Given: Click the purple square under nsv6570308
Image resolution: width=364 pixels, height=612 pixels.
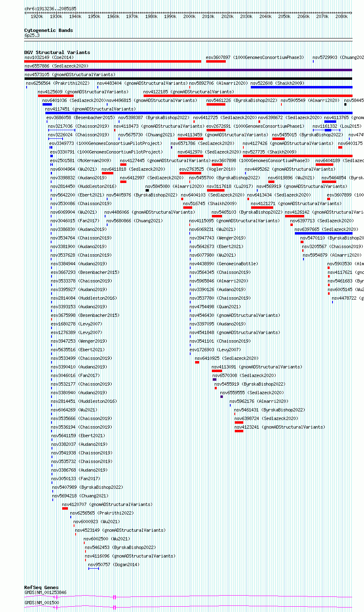Looking at the screenshot, I should [x=214, y=379].
